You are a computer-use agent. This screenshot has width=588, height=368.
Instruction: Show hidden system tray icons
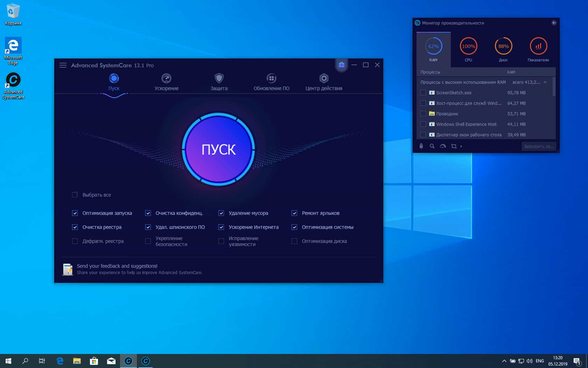(504, 361)
